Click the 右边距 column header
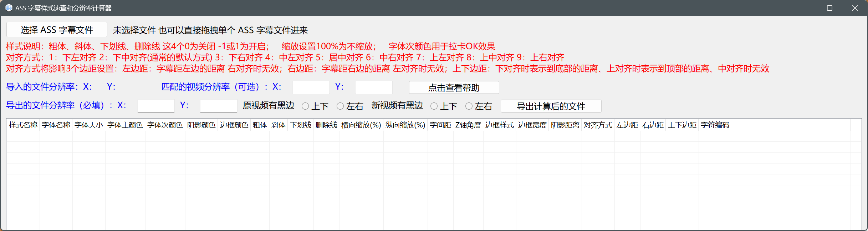 [x=653, y=125]
